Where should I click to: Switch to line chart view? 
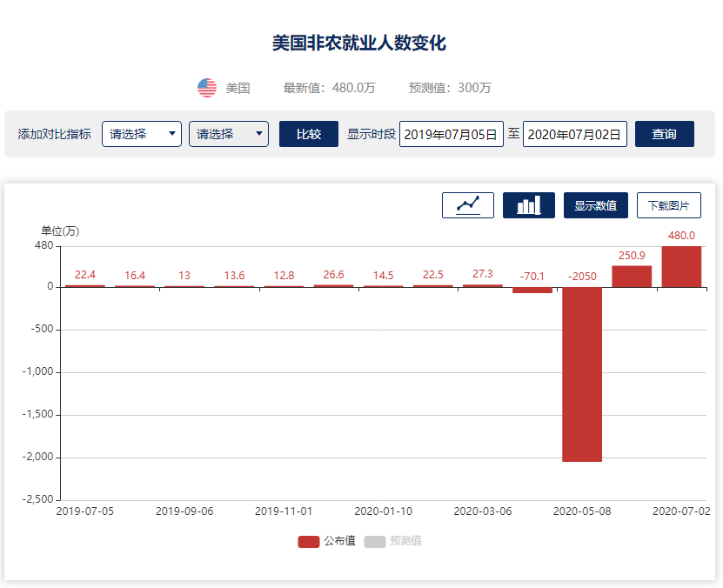click(468, 205)
